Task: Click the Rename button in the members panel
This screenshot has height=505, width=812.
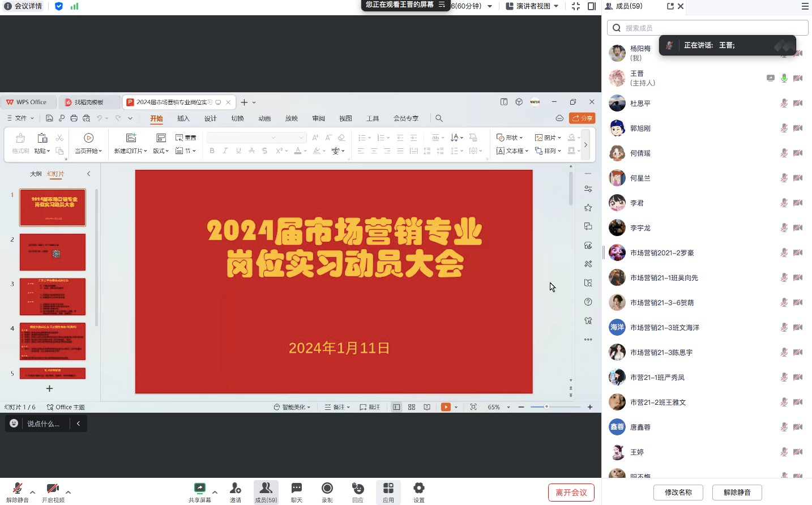Action: [678, 493]
